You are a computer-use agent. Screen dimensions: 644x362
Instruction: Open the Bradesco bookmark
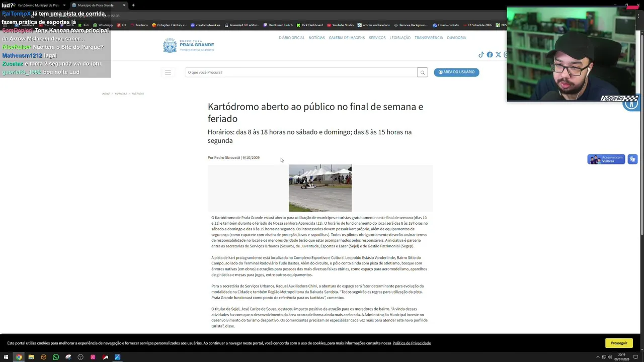[x=139, y=25]
